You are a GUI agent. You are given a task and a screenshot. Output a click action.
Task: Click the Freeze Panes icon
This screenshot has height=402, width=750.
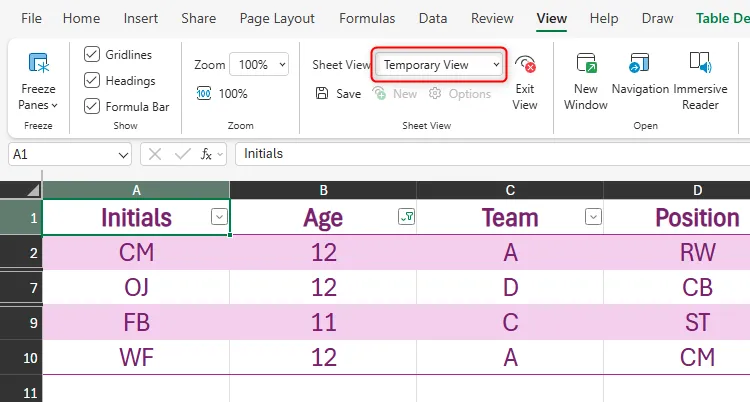coord(39,63)
